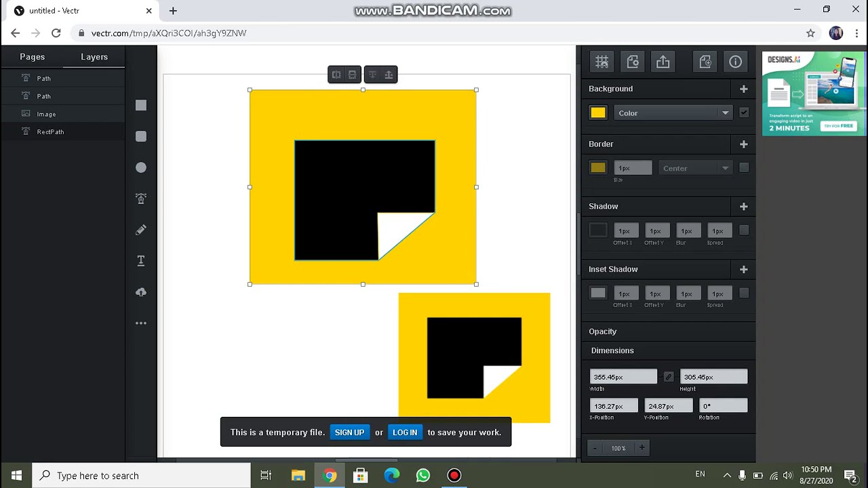
Task: Select the Rounded Rectangle shape tool
Action: [x=141, y=136]
